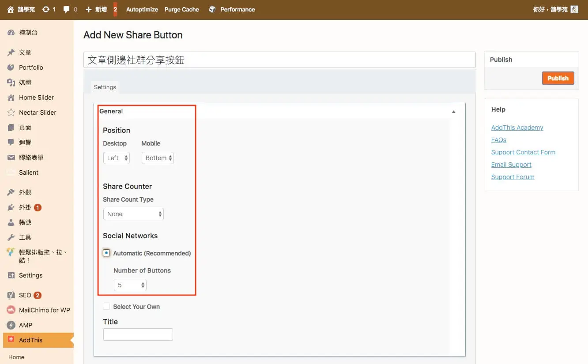Open the updates refresh icon in admin bar
588x364 pixels.
(x=45, y=9)
